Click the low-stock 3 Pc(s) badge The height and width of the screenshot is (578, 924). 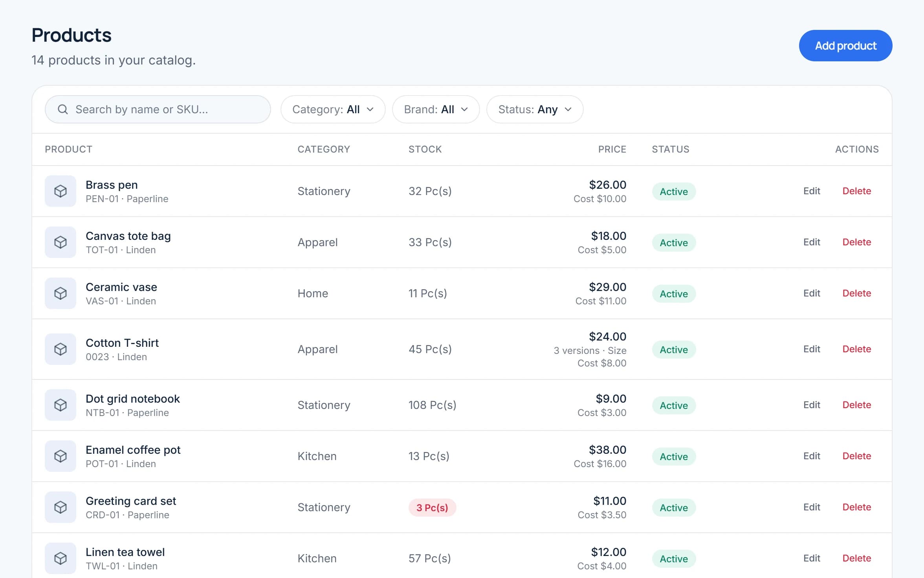[x=432, y=508]
